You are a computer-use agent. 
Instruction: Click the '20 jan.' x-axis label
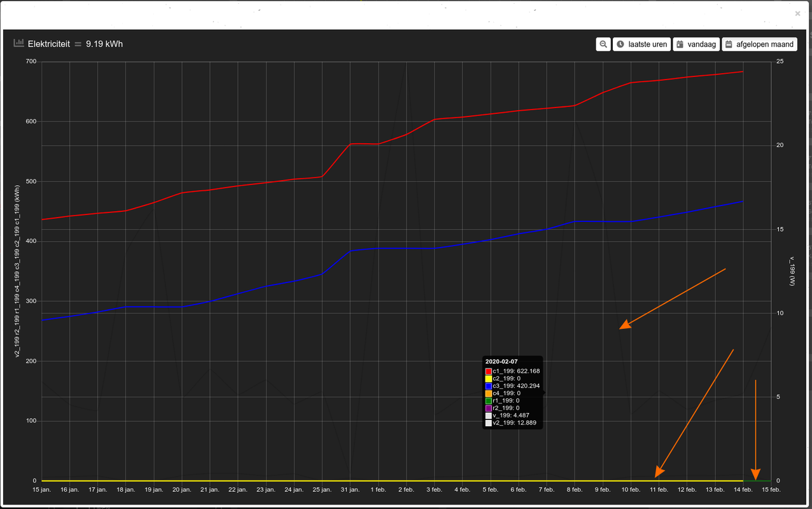182,490
